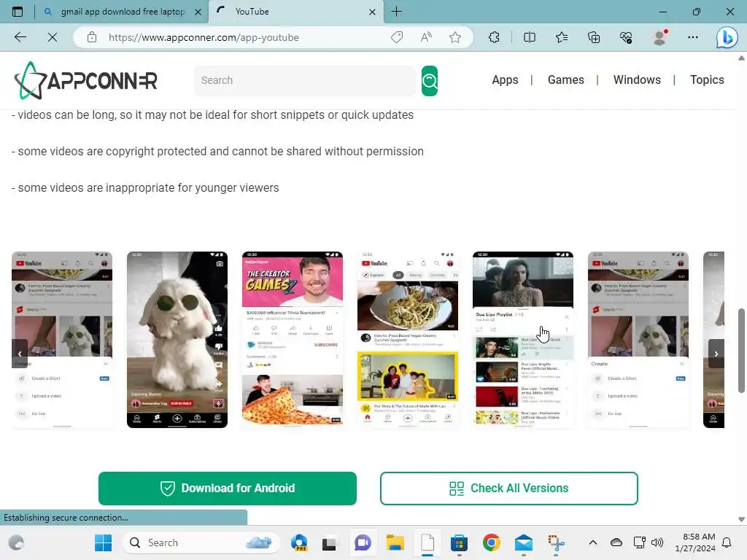Viewport: 747px width, 560px height.
Task: Go to the Appconner logo homepage
Action: tap(86, 80)
